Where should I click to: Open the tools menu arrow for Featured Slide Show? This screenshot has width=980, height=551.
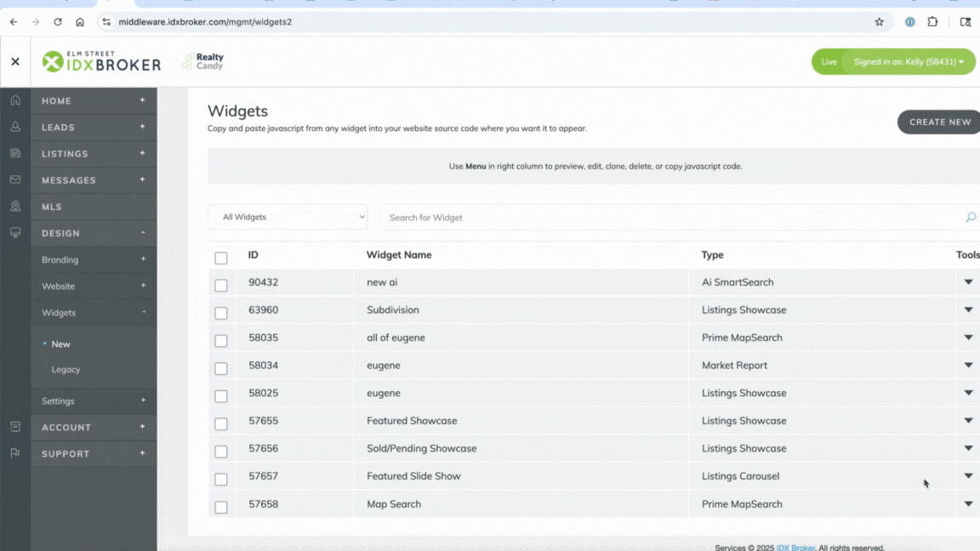[x=968, y=476]
